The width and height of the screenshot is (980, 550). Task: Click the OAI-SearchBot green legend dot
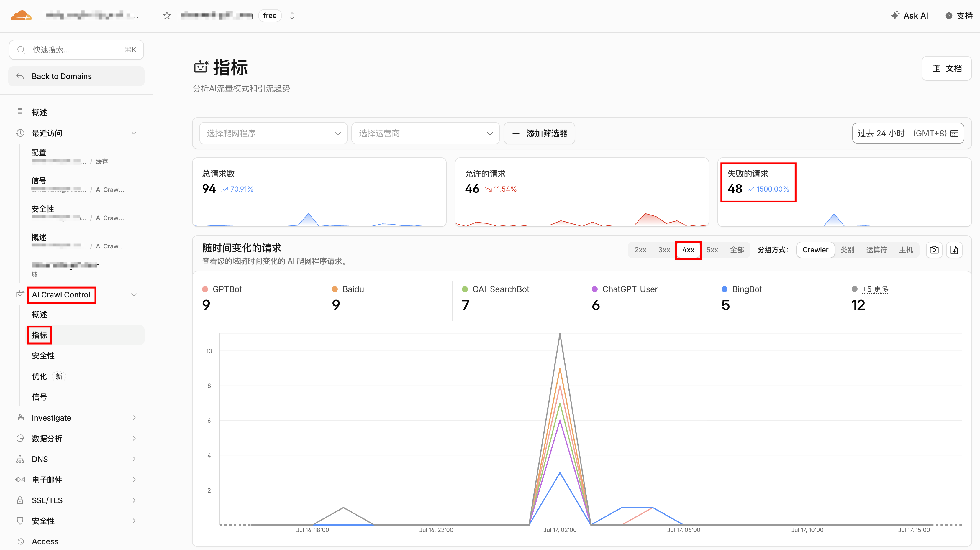(x=465, y=289)
